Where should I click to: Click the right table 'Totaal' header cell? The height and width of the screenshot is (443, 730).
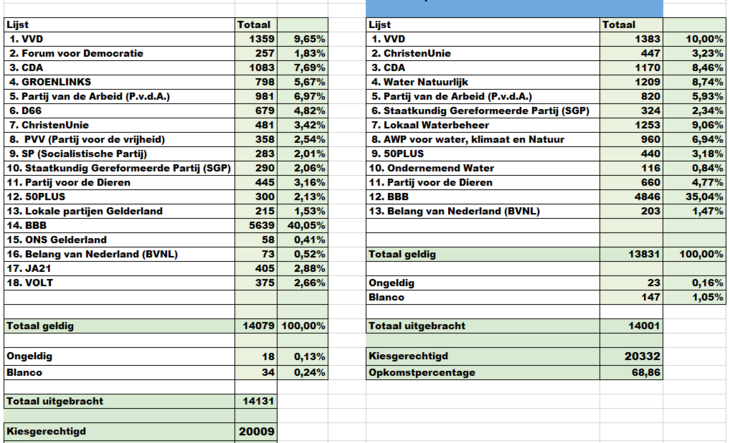tap(631, 25)
